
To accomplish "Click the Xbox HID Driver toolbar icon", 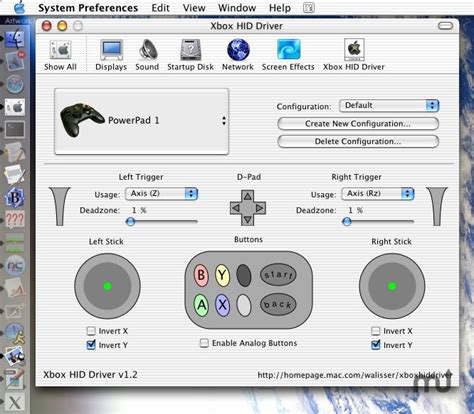I will pyautogui.click(x=354, y=55).
